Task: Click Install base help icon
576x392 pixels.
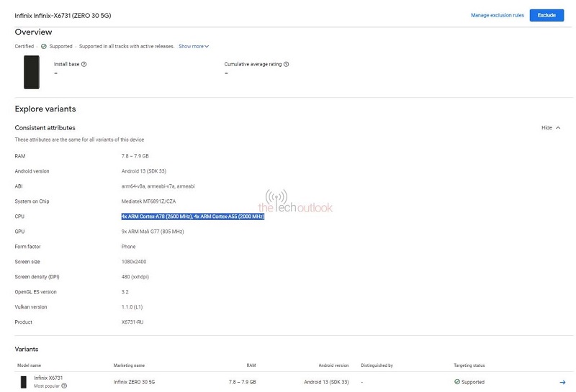Action: point(84,64)
